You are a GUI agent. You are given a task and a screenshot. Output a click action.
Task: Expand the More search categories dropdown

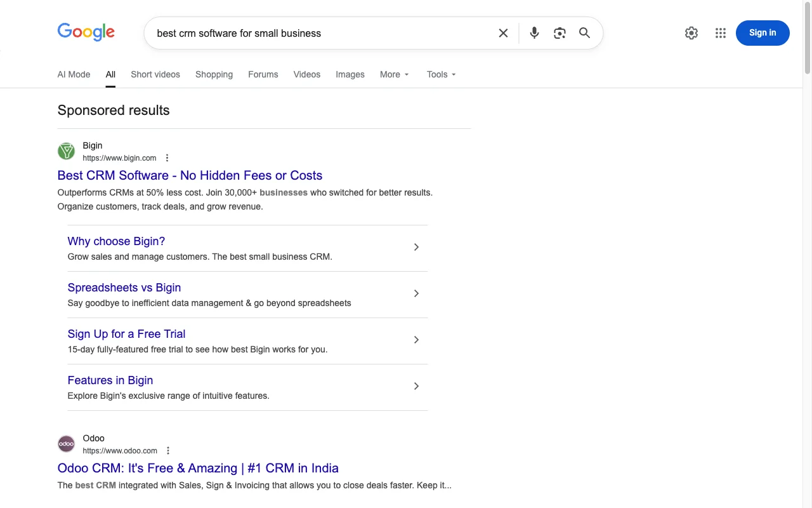pos(394,74)
